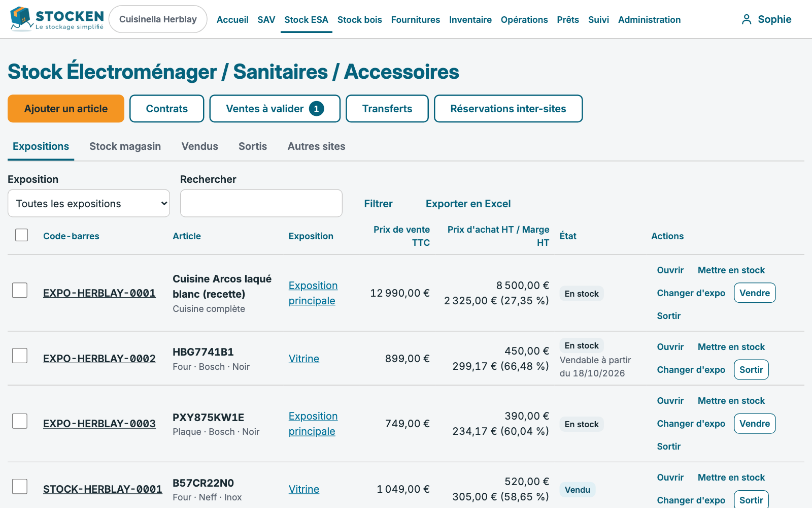
Task: Click the Ajouter un article button
Action: (66, 109)
